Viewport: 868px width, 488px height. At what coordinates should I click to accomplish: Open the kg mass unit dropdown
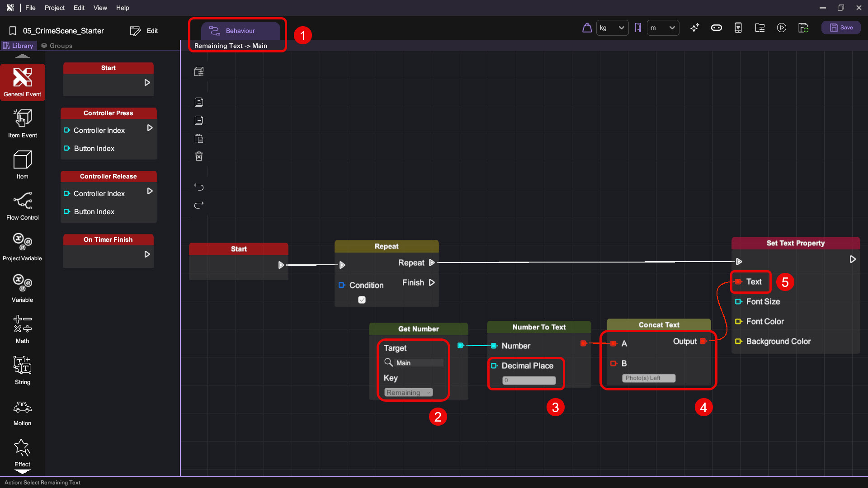[x=612, y=28]
